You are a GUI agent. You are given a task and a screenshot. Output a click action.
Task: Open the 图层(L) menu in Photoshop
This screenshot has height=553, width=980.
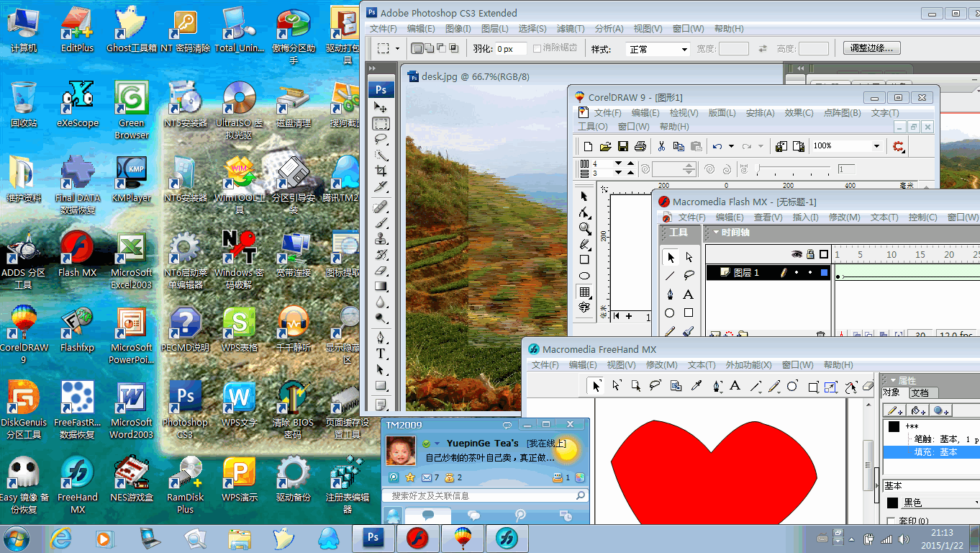[494, 29]
